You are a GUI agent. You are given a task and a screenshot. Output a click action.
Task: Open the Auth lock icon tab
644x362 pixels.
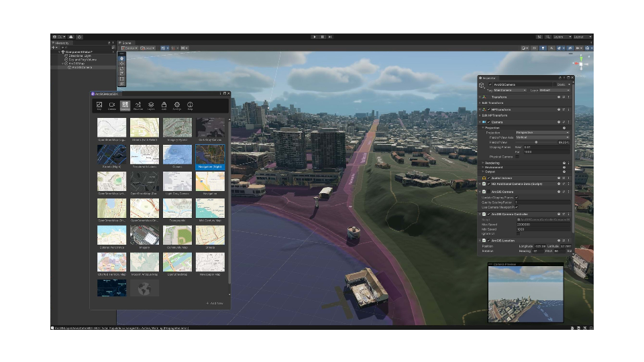164,106
